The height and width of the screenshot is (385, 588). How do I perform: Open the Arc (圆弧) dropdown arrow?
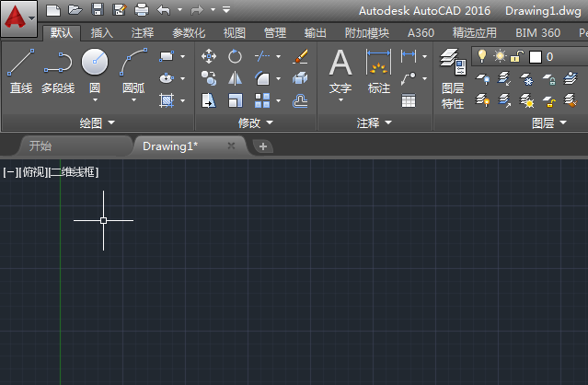pyautogui.click(x=133, y=100)
